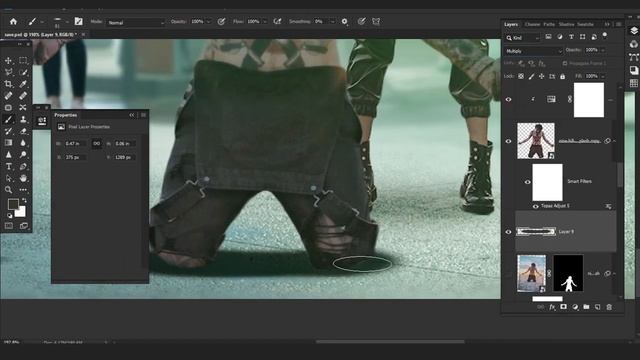Filter layers by type layers icon
This screenshot has width=640, height=360.
571,37
